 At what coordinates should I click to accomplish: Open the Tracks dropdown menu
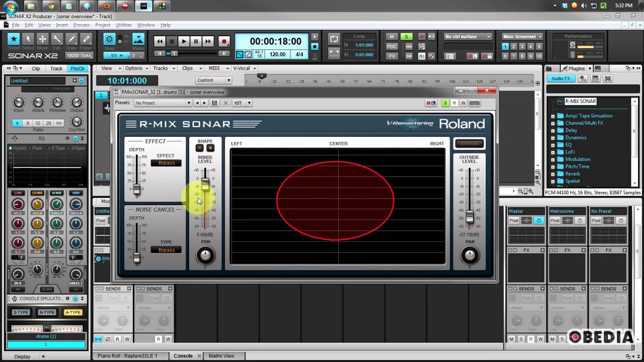[164, 68]
